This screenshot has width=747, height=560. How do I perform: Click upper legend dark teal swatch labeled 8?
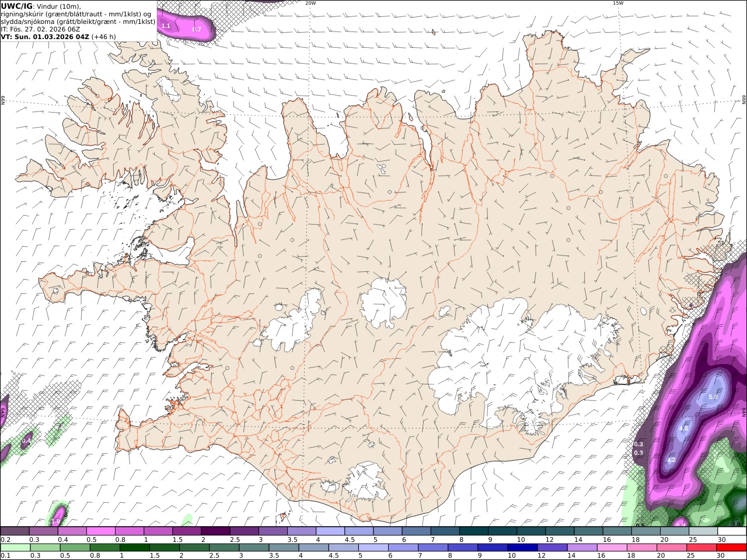click(x=473, y=531)
